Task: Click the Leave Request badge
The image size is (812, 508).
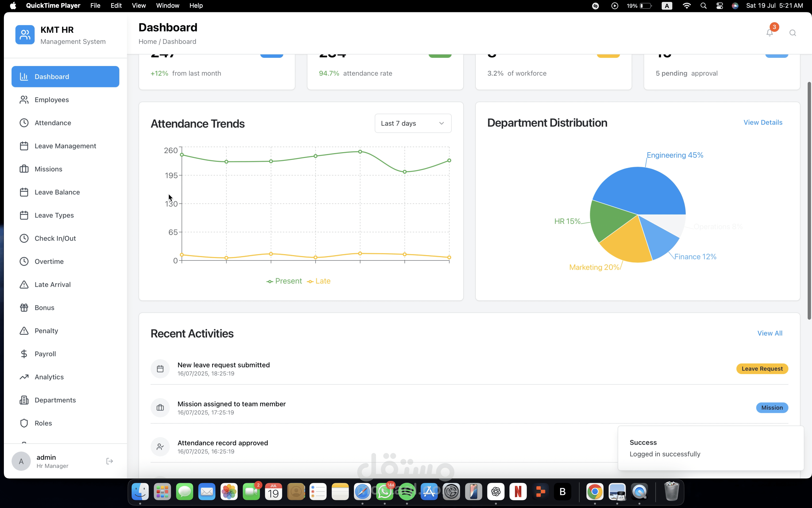Action: (762, 369)
